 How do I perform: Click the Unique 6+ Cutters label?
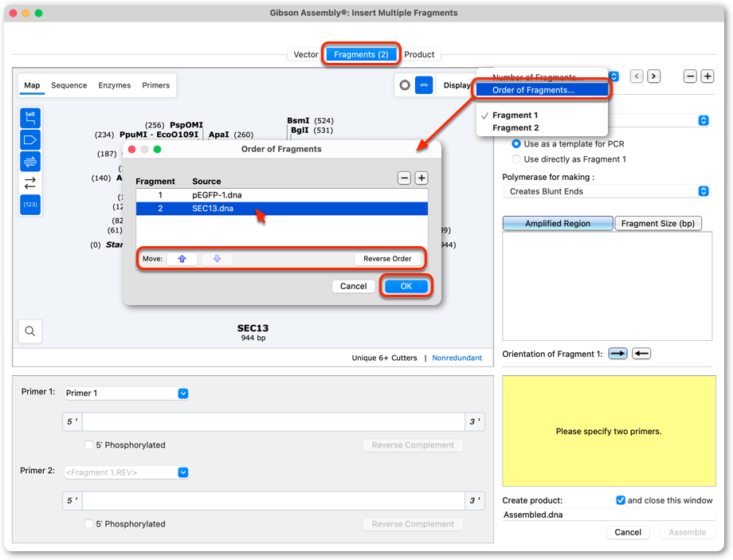pos(384,358)
